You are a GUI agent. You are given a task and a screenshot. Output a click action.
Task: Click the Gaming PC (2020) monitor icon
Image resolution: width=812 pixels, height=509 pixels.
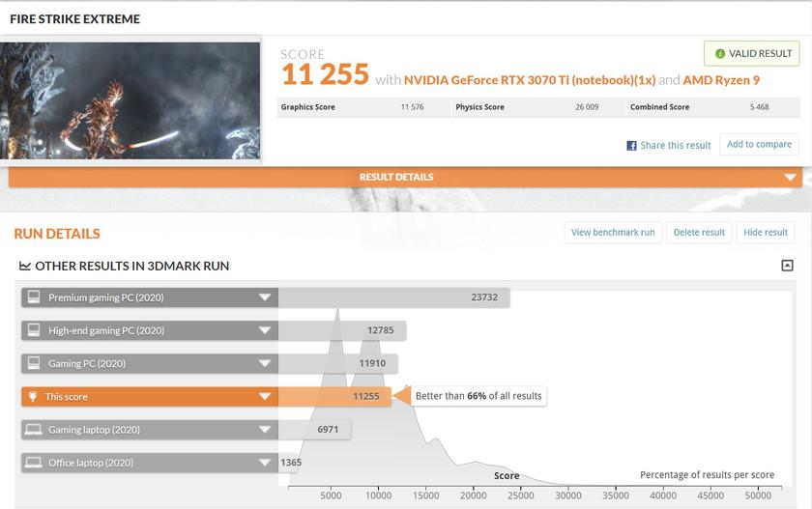34,363
